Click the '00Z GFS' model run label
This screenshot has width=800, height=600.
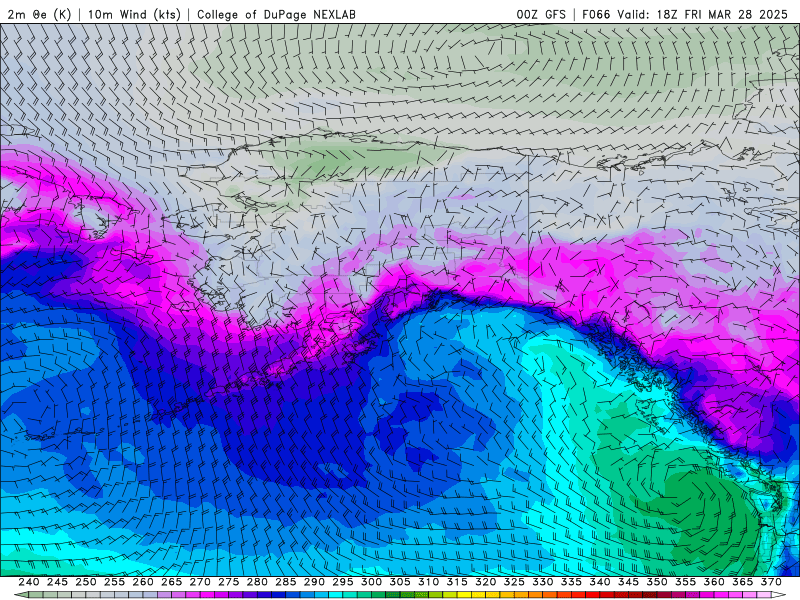[x=541, y=14]
